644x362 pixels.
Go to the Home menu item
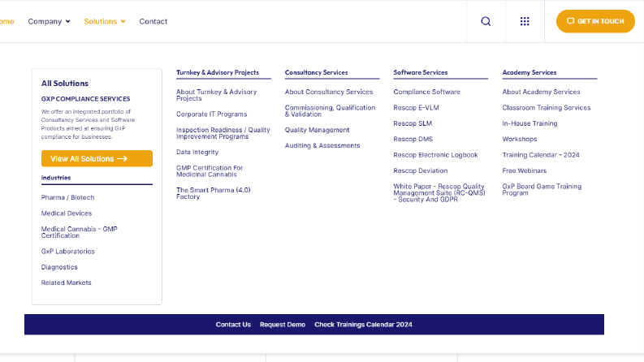[x=6, y=21]
